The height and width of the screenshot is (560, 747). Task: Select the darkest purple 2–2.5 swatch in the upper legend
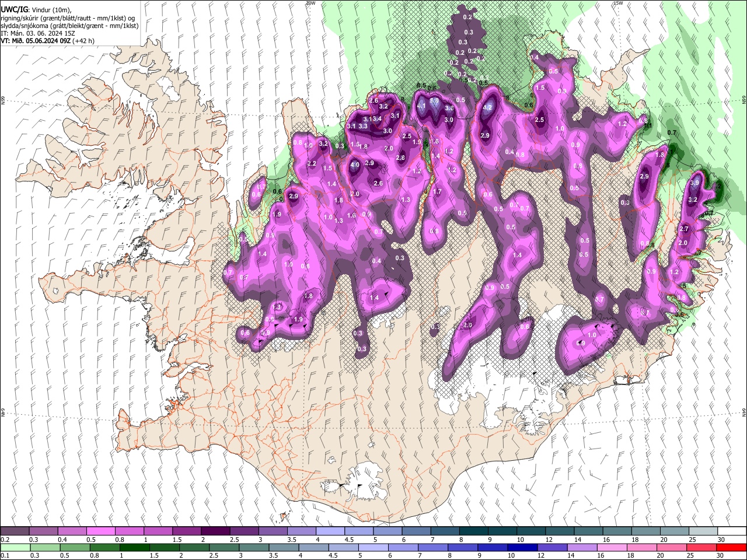click(x=215, y=531)
